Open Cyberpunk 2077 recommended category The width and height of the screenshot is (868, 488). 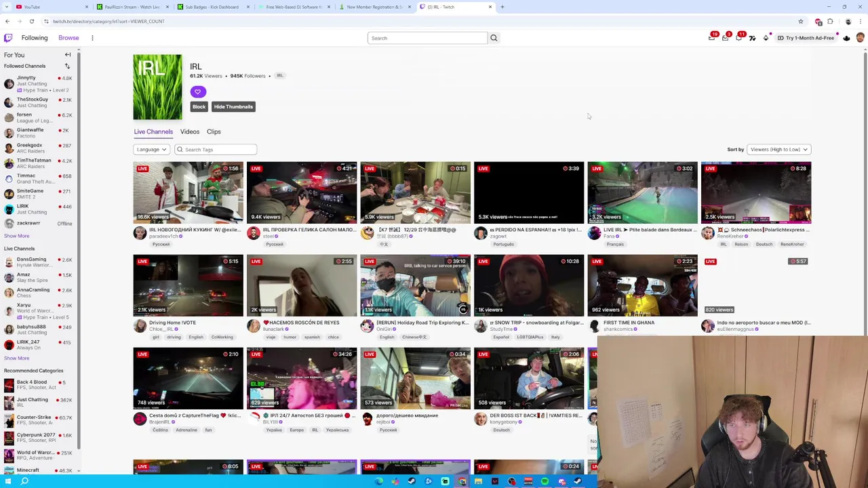pos(39,438)
